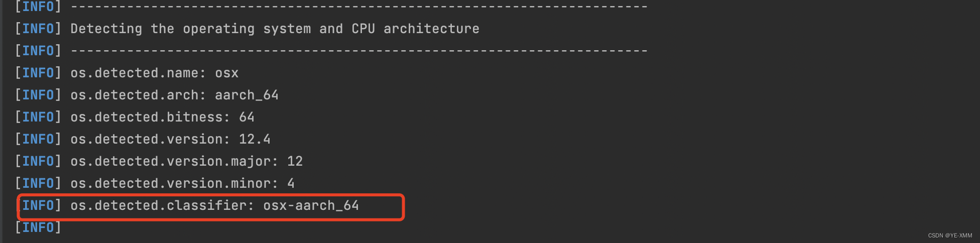Click the version value 12.4
The image size is (980, 243).
(x=255, y=139)
